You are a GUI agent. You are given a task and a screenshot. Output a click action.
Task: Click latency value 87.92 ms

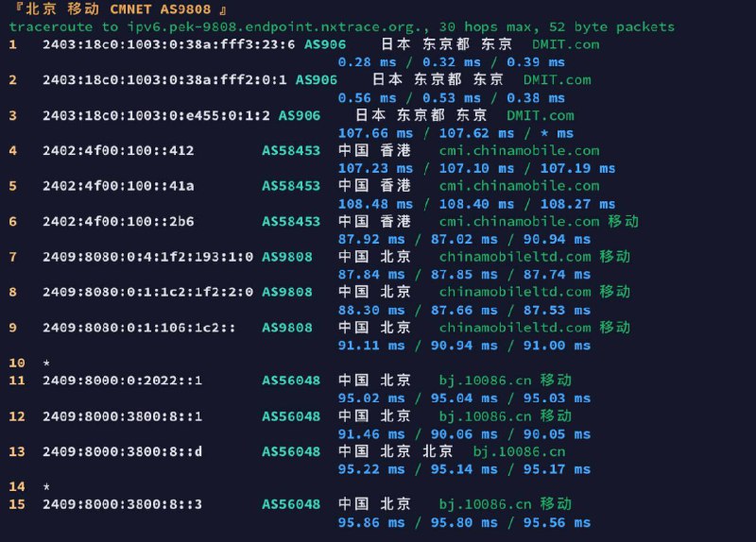(371, 240)
